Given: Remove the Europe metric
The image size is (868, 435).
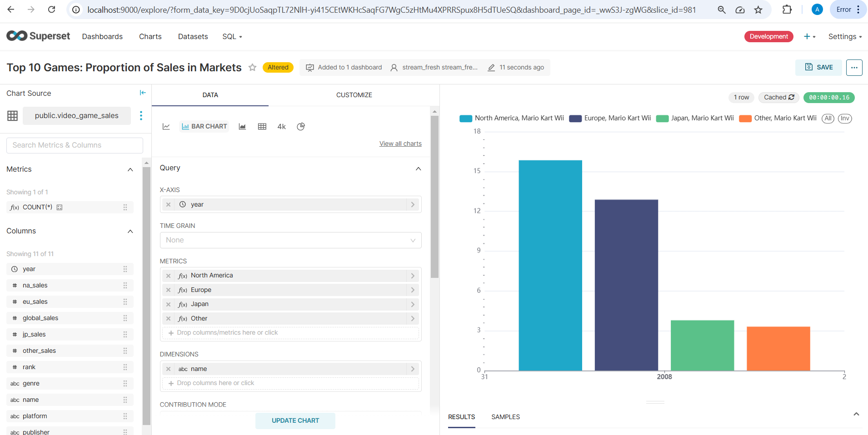Looking at the screenshot, I should (168, 290).
